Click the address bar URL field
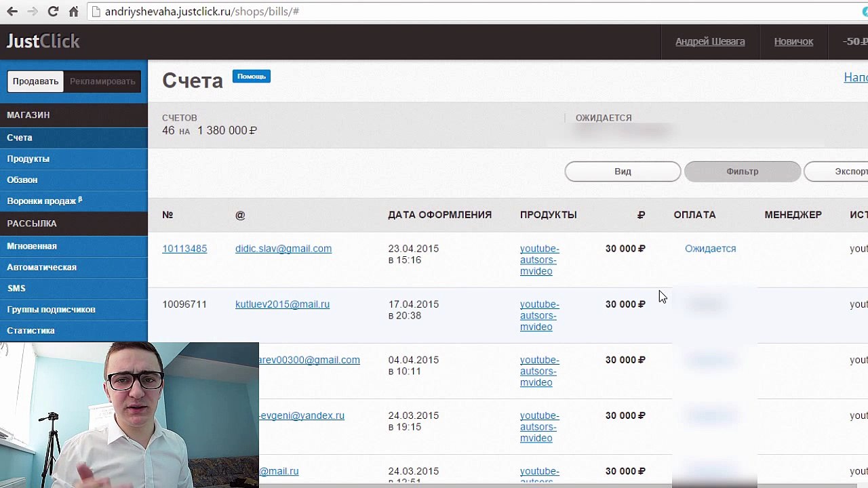 click(475, 12)
